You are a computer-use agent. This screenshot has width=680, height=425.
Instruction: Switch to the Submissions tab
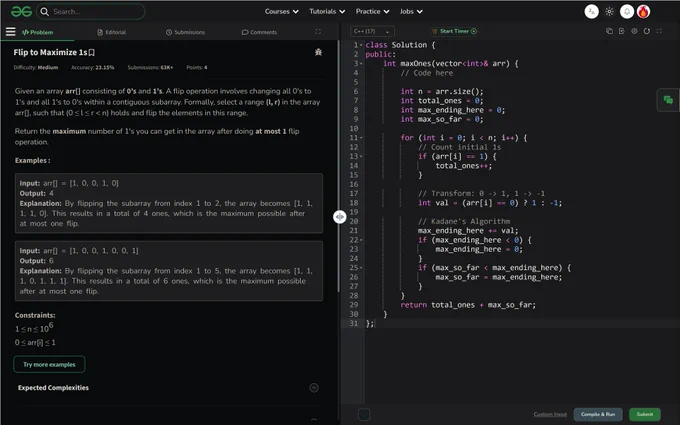click(185, 32)
